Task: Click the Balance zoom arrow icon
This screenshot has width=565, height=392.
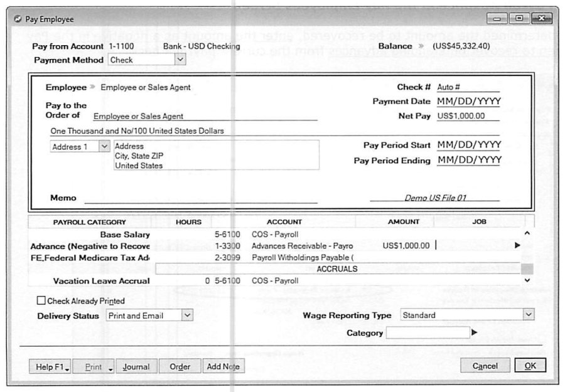Action: pyautogui.click(x=421, y=46)
